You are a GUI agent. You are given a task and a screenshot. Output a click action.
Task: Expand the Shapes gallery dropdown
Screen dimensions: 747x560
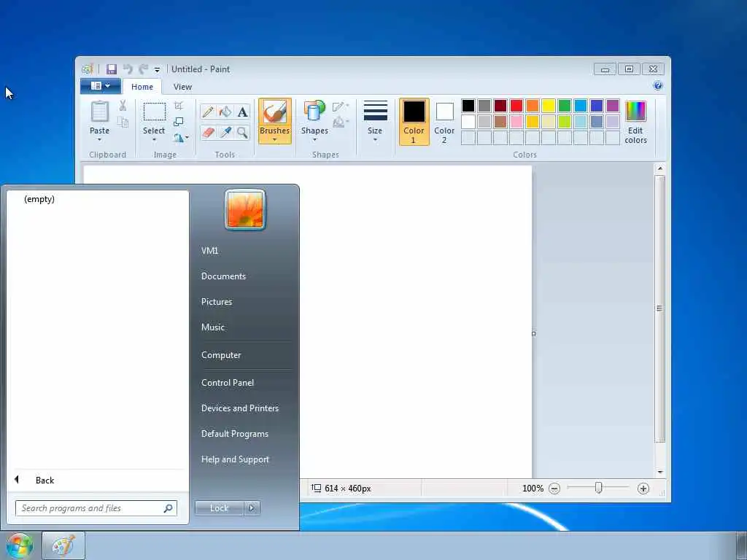(x=314, y=140)
